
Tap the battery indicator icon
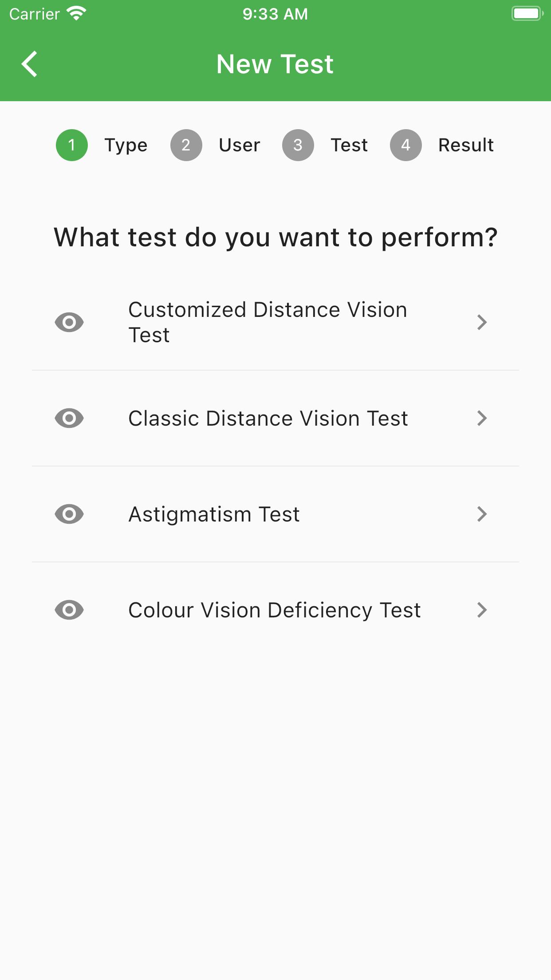coord(527,13)
